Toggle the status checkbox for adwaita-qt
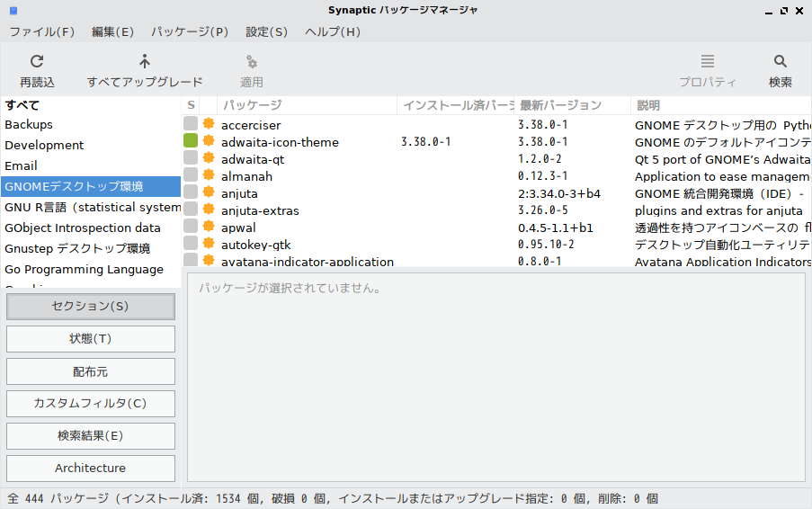Screen dimensions: 812x509 191,157
